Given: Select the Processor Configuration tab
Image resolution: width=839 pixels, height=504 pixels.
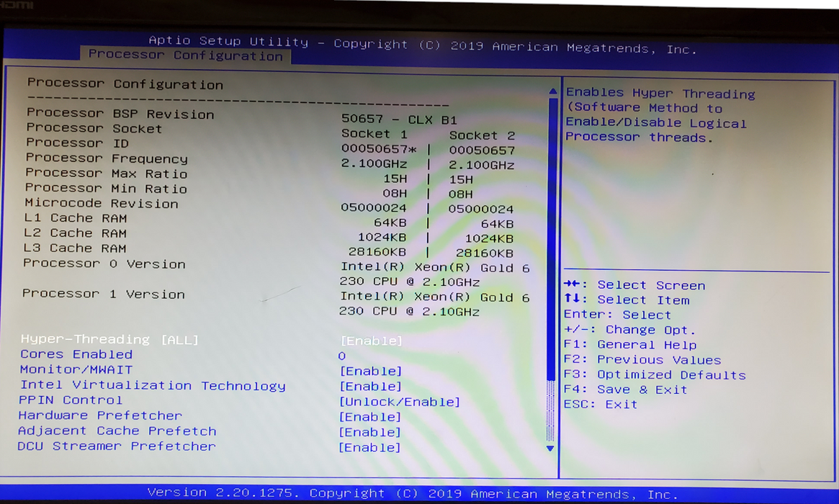Looking at the screenshot, I should coord(184,55).
